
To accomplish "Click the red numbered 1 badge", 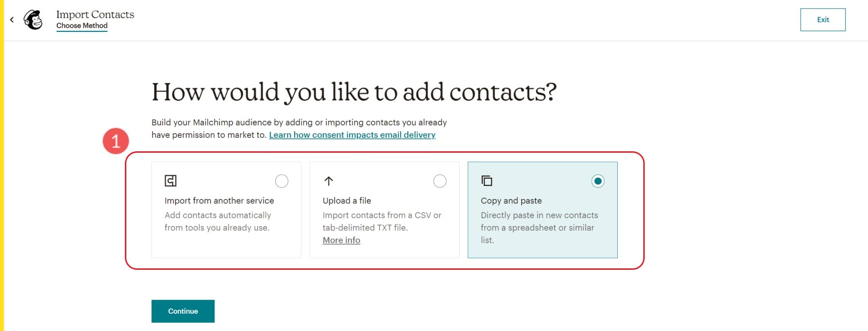I will coord(116,141).
